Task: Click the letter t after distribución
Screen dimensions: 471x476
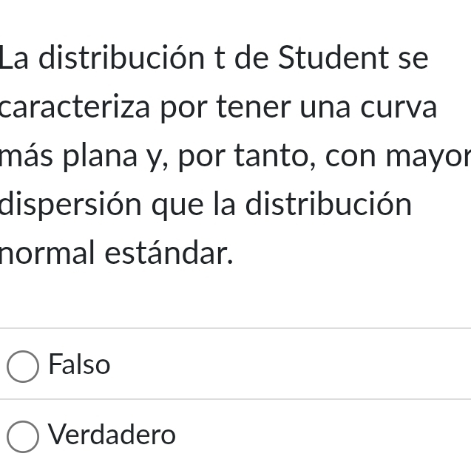Action: point(220,58)
